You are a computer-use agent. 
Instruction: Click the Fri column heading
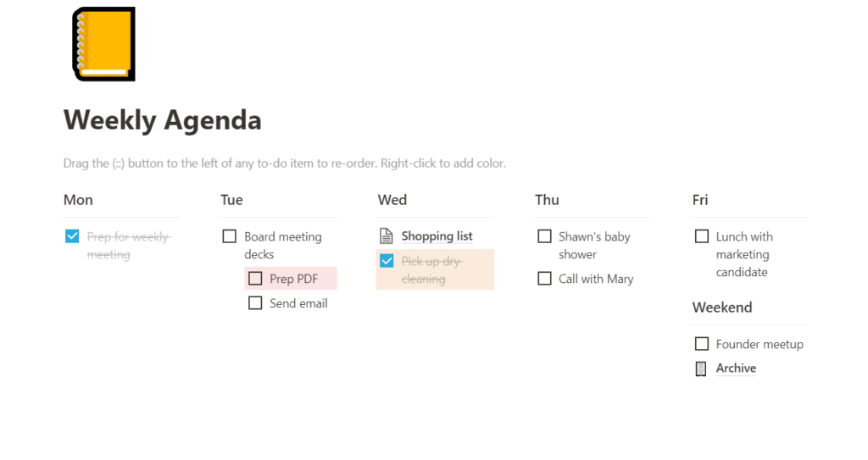tap(700, 200)
